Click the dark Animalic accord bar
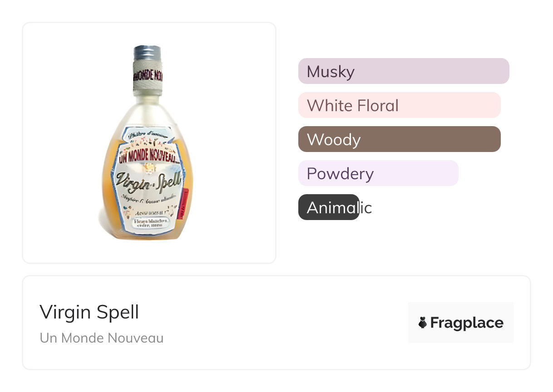553x392 pixels. pos(328,207)
